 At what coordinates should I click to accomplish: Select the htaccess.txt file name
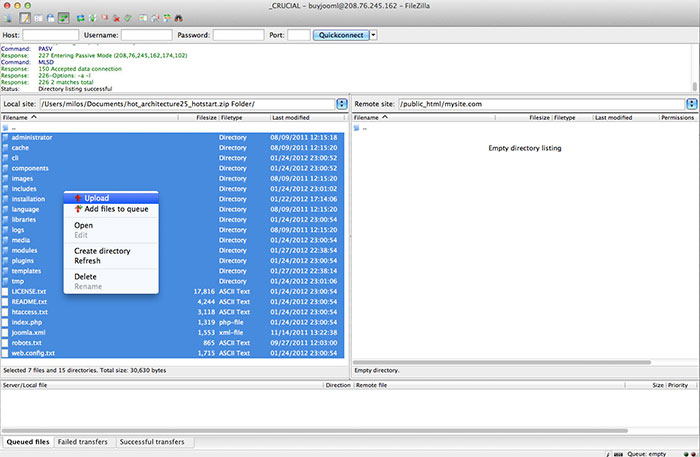pyautogui.click(x=30, y=312)
